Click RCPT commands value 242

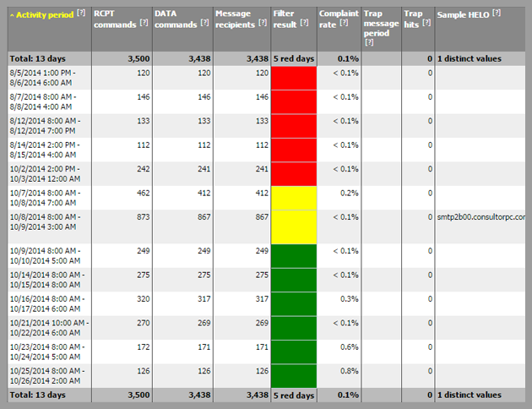pos(144,169)
